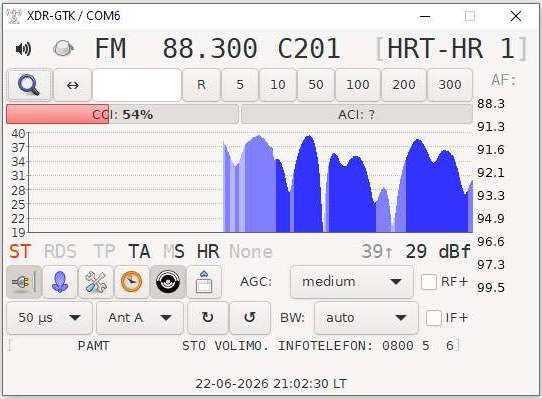The width and height of the screenshot is (542, 399).
Task: Mute audio with the speaker icon
Action: coord(24,49)
